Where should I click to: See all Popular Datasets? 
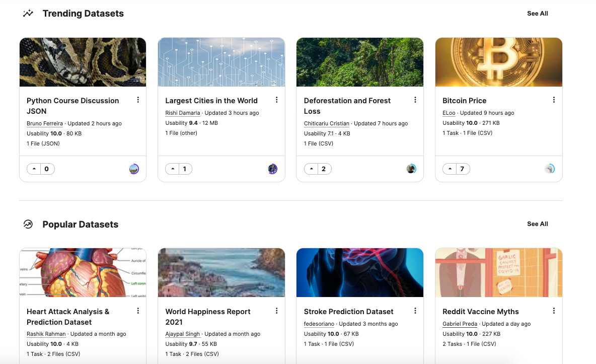click(538, 224)
